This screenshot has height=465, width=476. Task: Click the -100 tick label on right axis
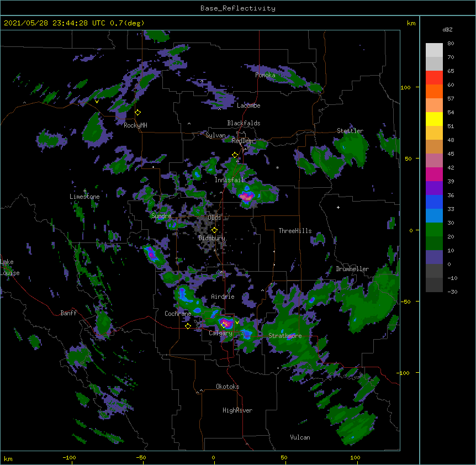point(404,373)
